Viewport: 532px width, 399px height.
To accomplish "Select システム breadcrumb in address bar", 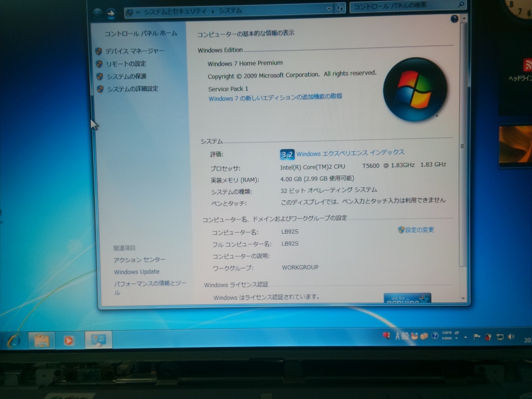I will point(230,11).
